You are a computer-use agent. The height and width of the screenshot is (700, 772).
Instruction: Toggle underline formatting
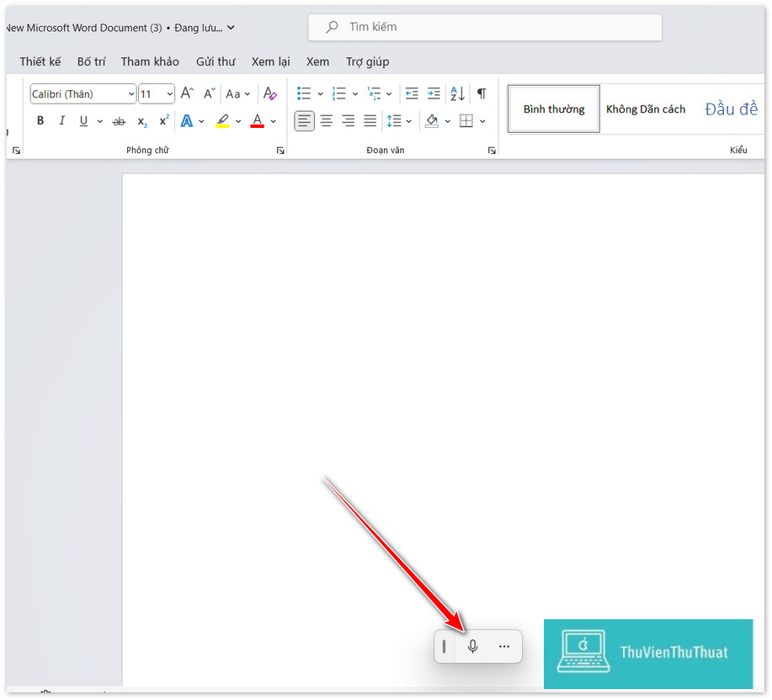point(83,121)
